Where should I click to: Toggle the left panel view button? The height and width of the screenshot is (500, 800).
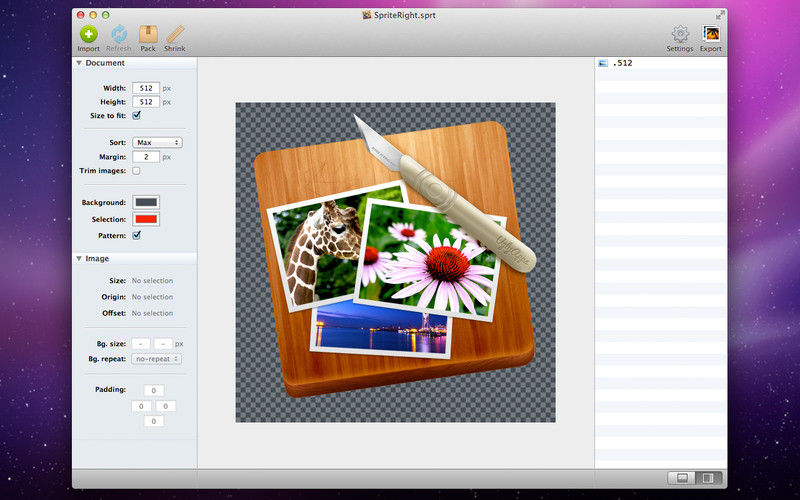[682, 478]
